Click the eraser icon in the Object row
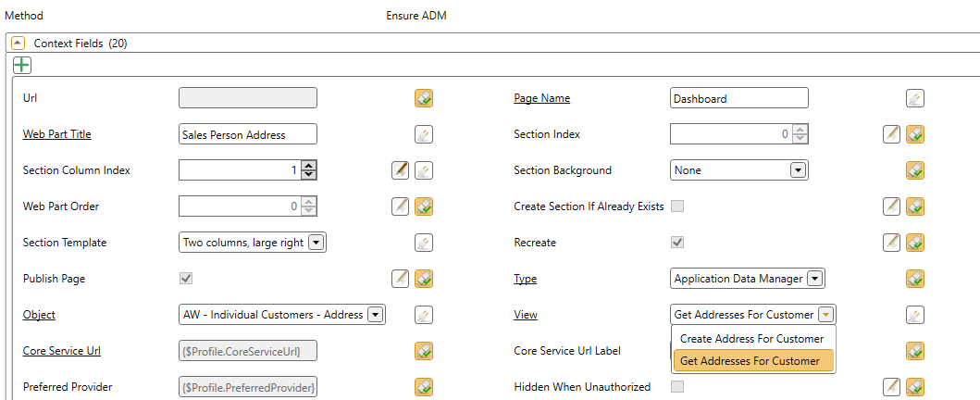Screen dimensions: 980x400 [424, 315]
